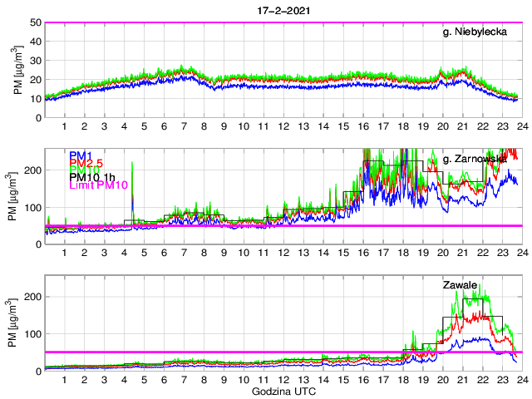Click the 50 tick on top chart
This screenshot has width=532, height=399.
click(36, 22)
